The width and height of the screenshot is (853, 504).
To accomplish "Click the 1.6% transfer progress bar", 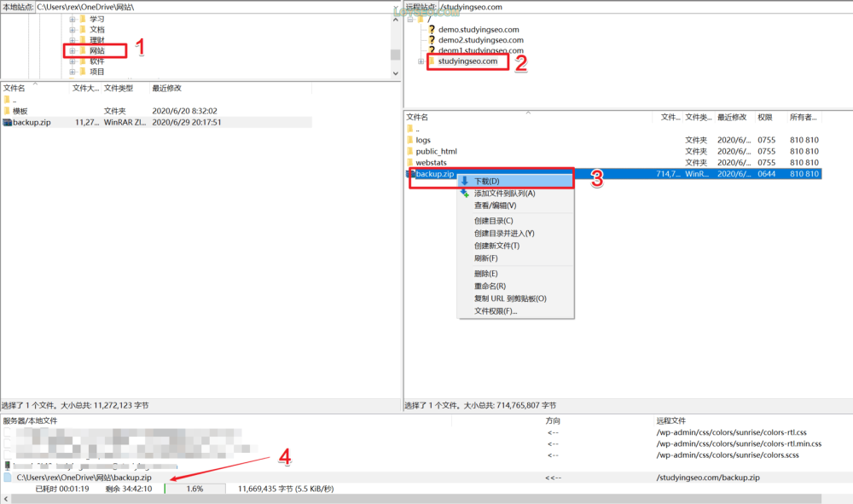I will [194, 489].
